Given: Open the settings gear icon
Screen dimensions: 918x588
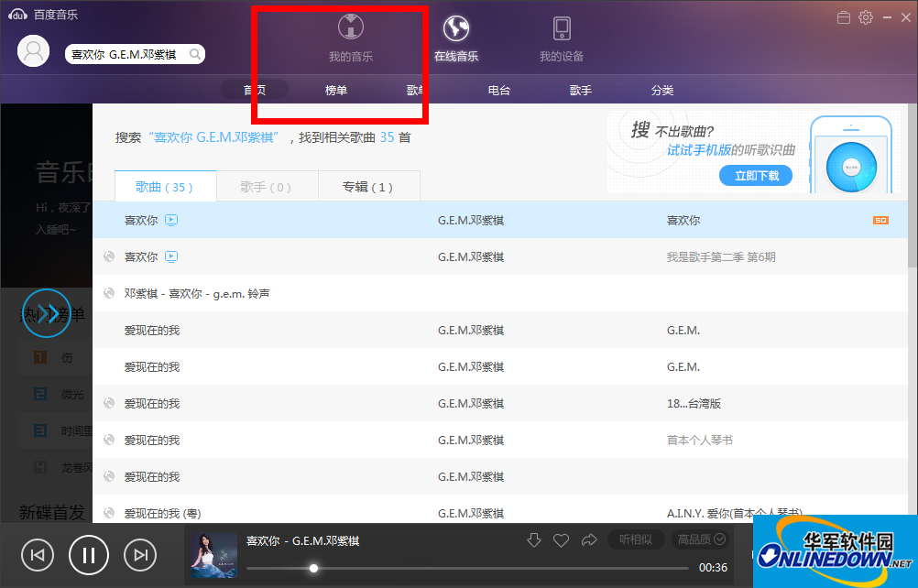Looking at the screenshot, I should pyautogui.click(x=864, y=16).
